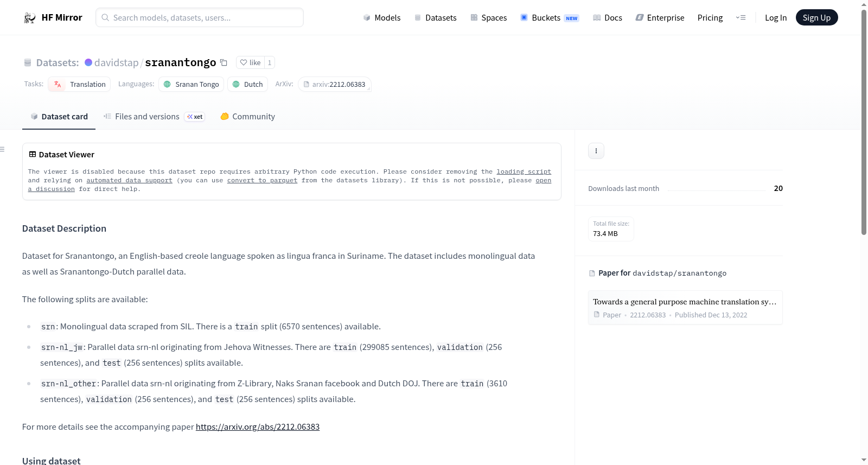Open the davidstap owner profile
The height and width of the screenshot is (465, 868).
click(116, 62)
